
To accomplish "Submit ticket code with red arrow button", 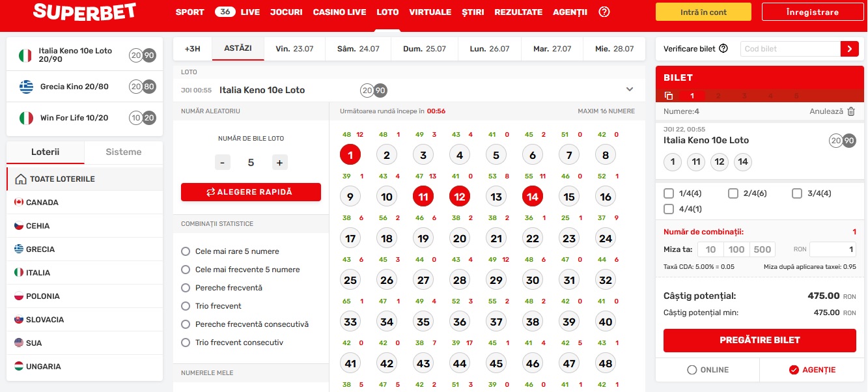I will click(850, 49).
